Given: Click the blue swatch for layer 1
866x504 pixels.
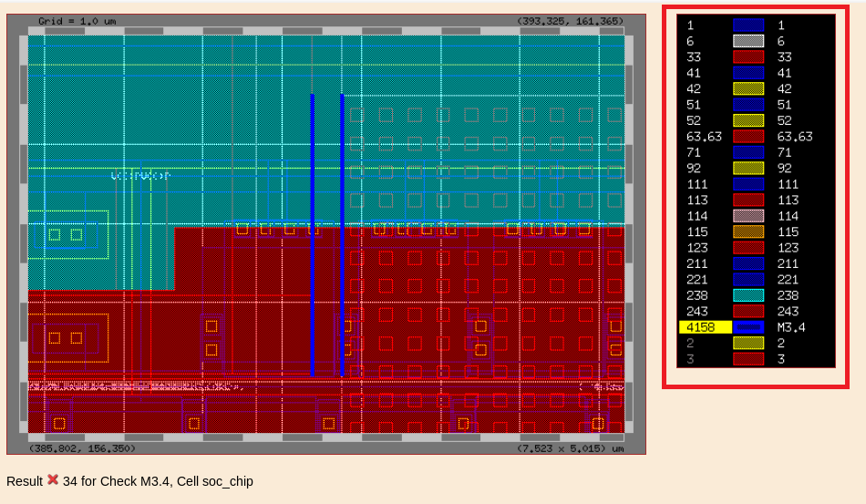Looking at the screenshot, I should 748,26.
